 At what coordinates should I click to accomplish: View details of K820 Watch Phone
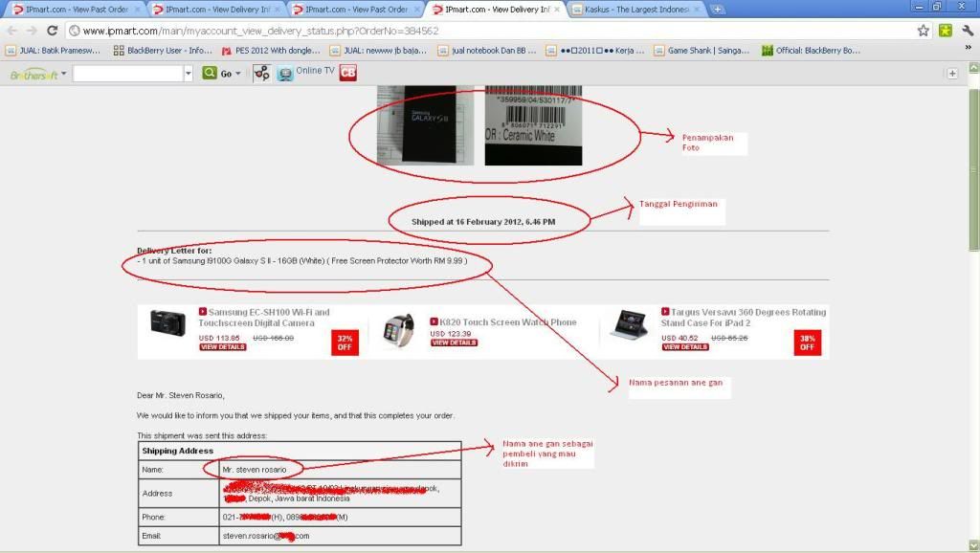coord(454,343)
